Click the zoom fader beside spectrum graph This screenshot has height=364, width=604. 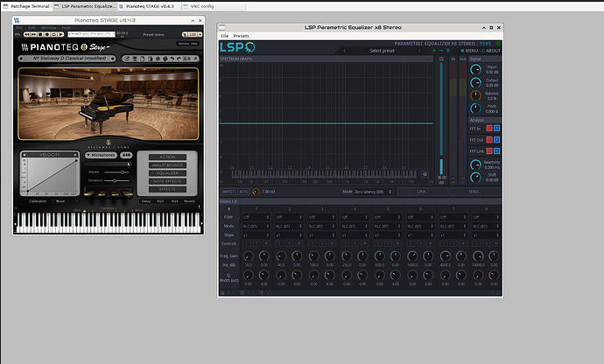[x=441, y=119]
